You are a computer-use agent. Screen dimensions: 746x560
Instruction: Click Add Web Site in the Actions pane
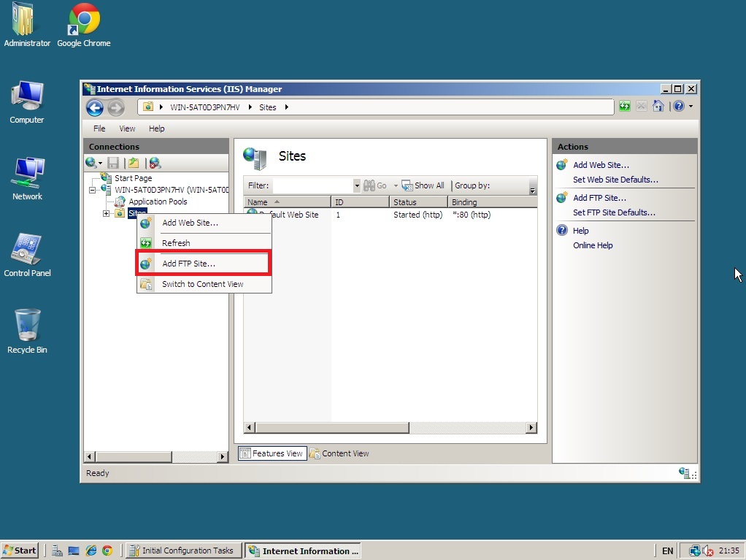[601, 165]
